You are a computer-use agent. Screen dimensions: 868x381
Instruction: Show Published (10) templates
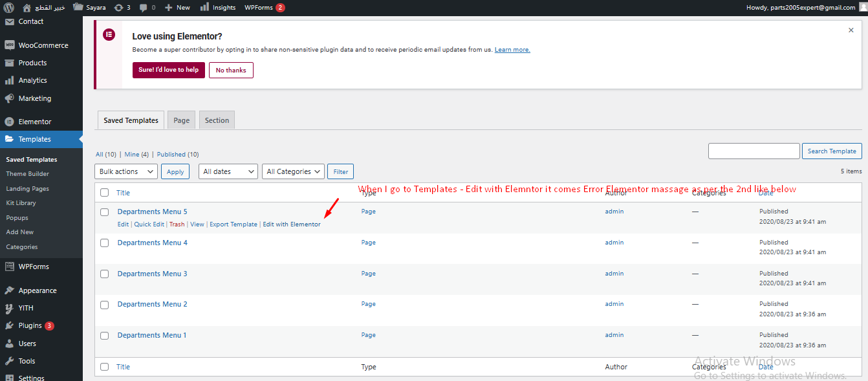[x=178, y=155]
